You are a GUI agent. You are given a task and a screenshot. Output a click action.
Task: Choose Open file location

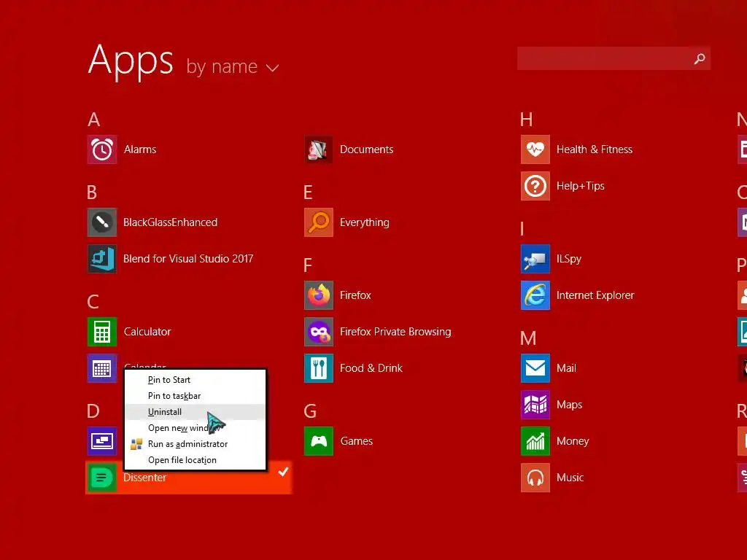tap(195, 460)
